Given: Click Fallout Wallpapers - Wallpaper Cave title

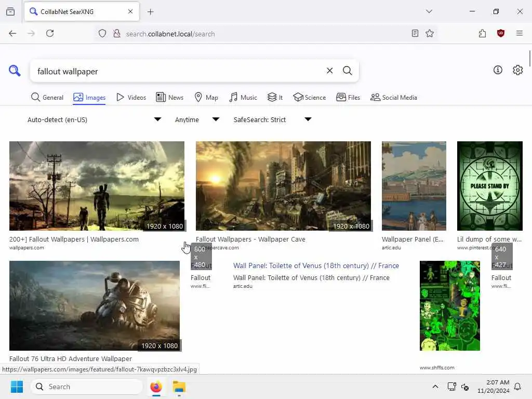Looking at the screenshot, I should (250, 239).
